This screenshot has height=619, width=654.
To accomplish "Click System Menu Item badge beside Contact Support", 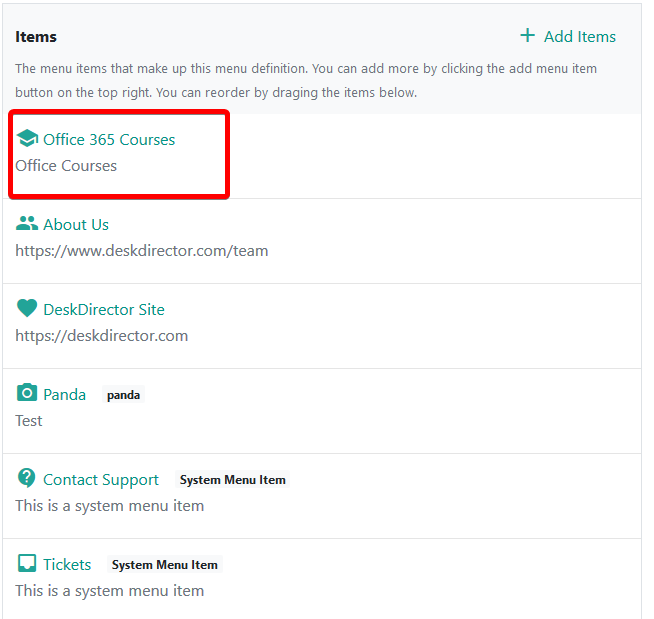I will pos(233,480).
